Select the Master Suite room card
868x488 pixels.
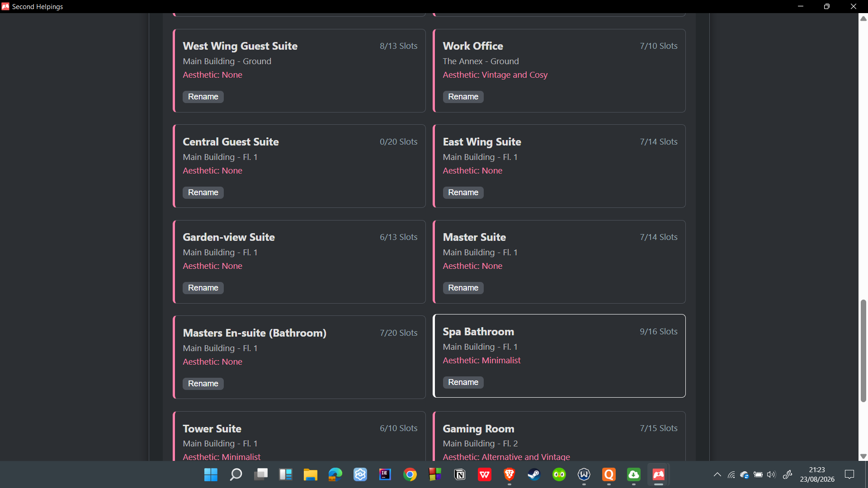pyautogui.click(x=559, y=262)
